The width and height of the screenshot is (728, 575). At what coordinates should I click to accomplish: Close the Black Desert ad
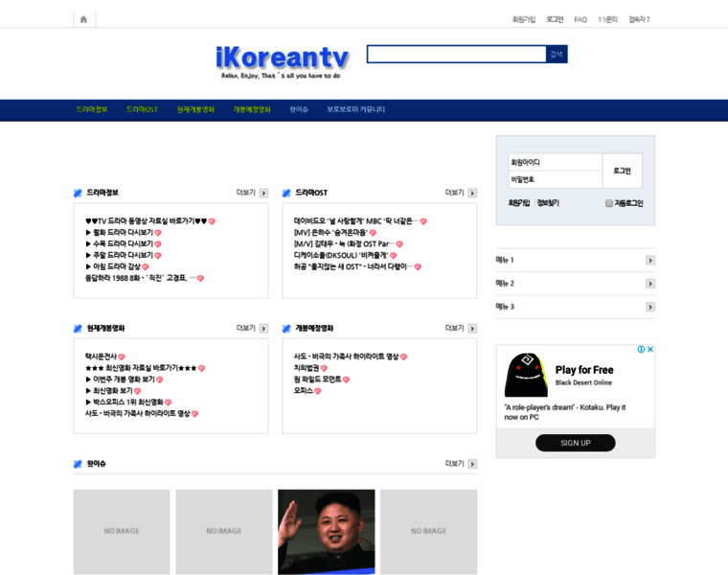pos(650,349)
